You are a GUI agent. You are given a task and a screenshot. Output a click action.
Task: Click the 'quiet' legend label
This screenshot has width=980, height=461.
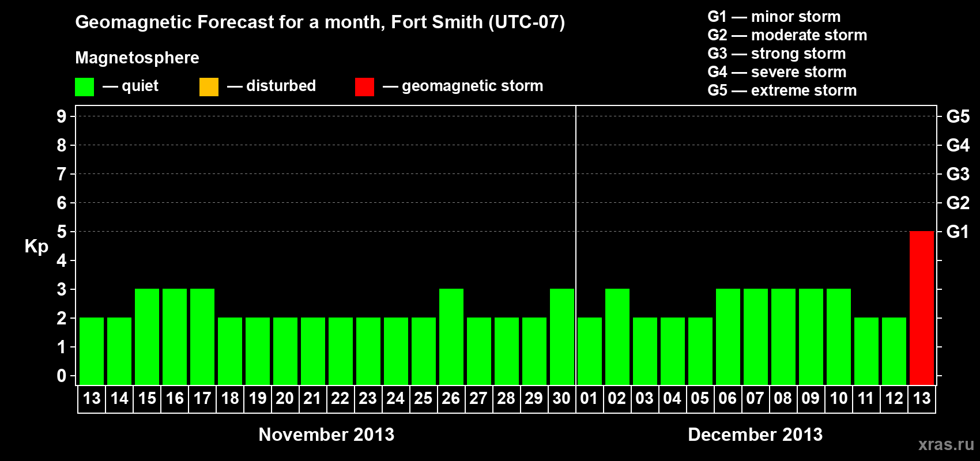pos(140,86)
